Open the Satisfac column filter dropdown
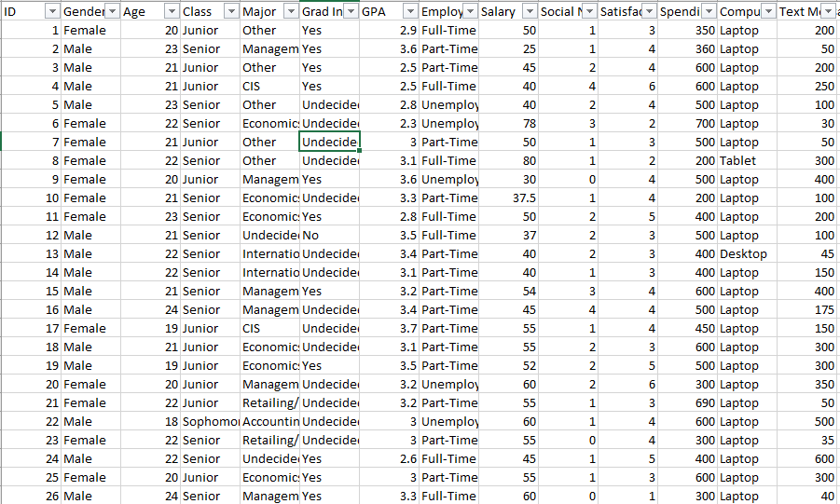840x504 pixels. (649, 11)
